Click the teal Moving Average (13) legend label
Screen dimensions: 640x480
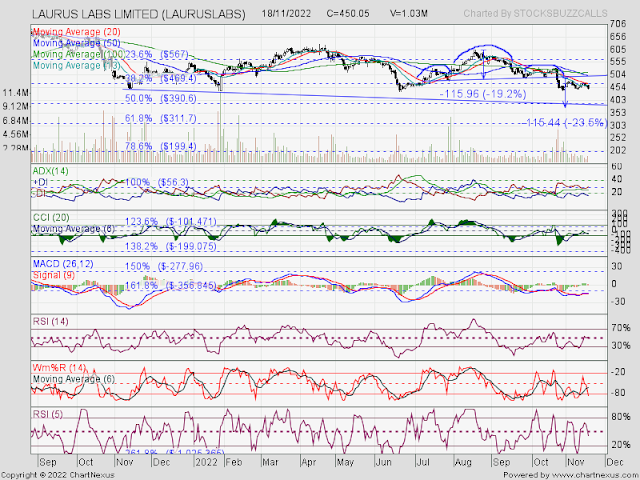pos(76,65)
